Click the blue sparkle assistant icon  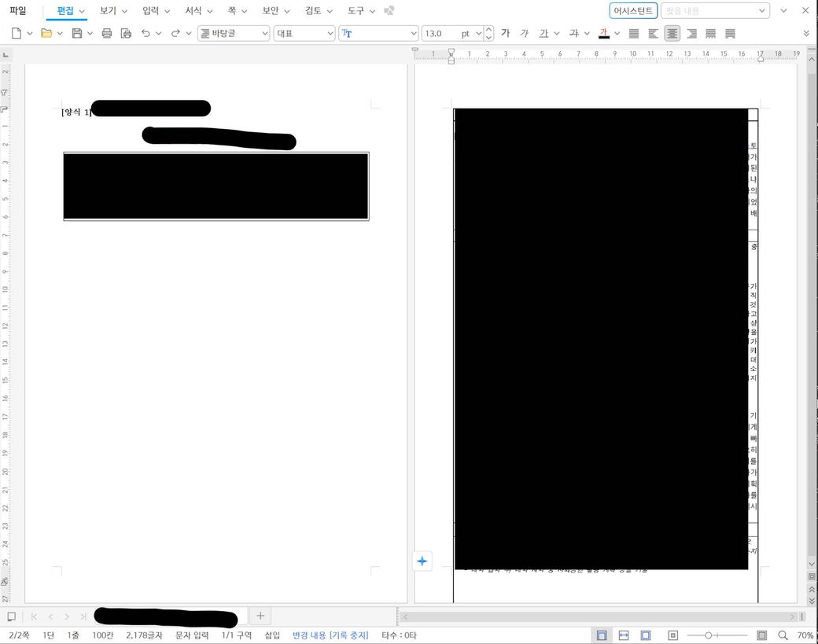click(x=422, y=561)
